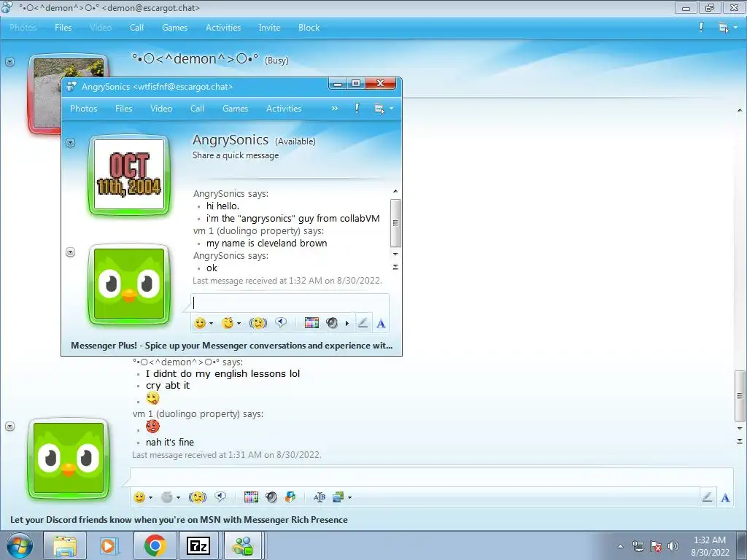The image size is (747, 560).
Task: Open font settings in AngrySonics window
Action: [381, 324]
